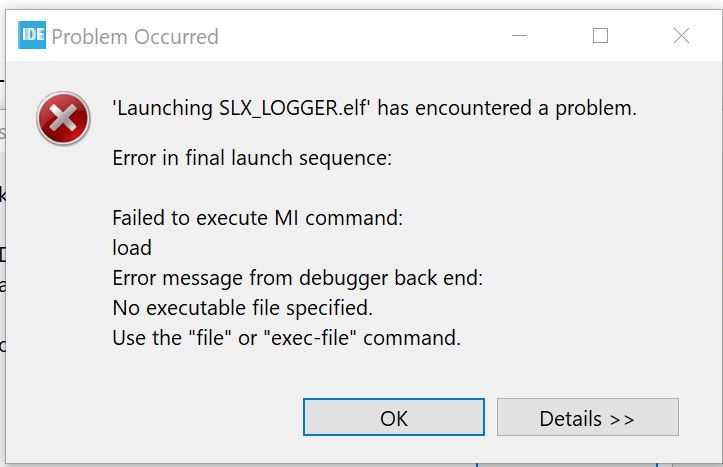The width and height of the screenshot is (723, 467).
Task: Select the 'has encountered a problem' text
Action: tap(507, 109)
